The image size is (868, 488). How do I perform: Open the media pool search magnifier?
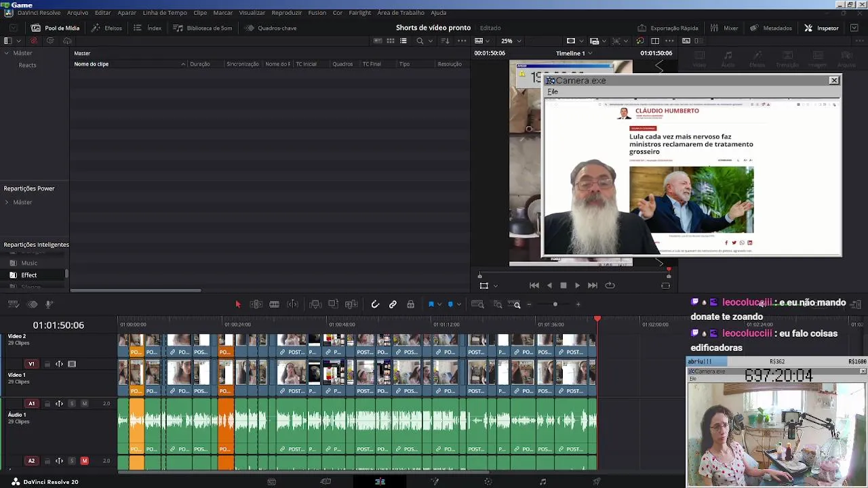(x=420, y=41)
